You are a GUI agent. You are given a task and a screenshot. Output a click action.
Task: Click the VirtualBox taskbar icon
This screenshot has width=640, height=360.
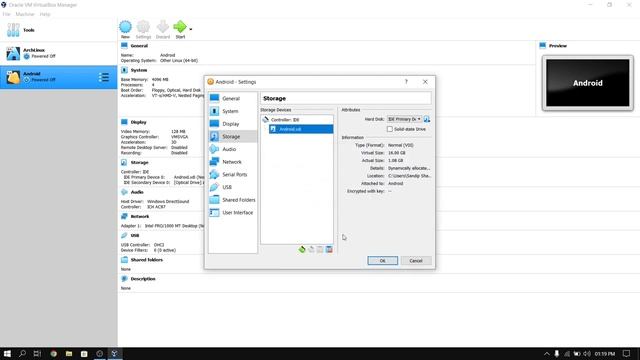pos(115,353)
